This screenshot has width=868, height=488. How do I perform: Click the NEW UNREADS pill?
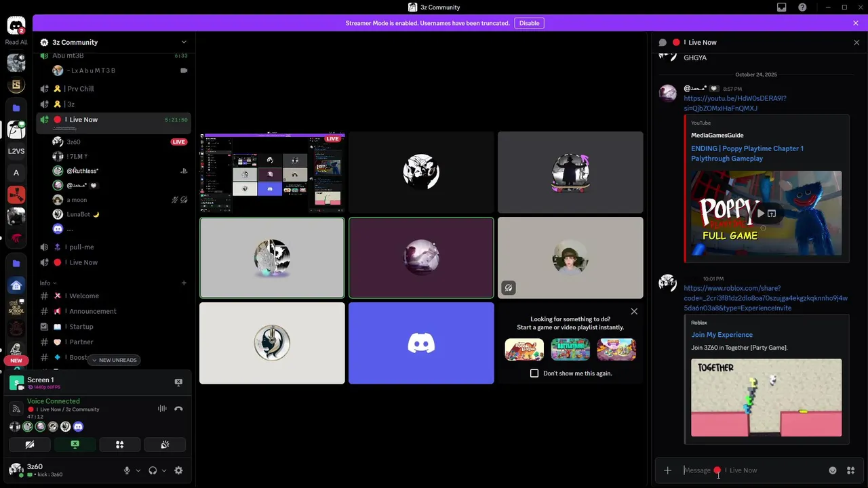[x=114, y=360]
